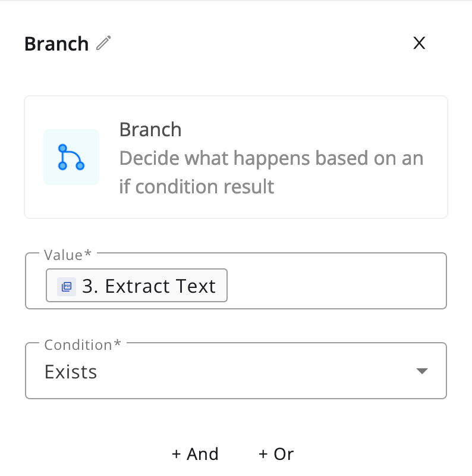472x476 pixels.
Task: Expand the Condition dropdown arrow
Action: 421,371
